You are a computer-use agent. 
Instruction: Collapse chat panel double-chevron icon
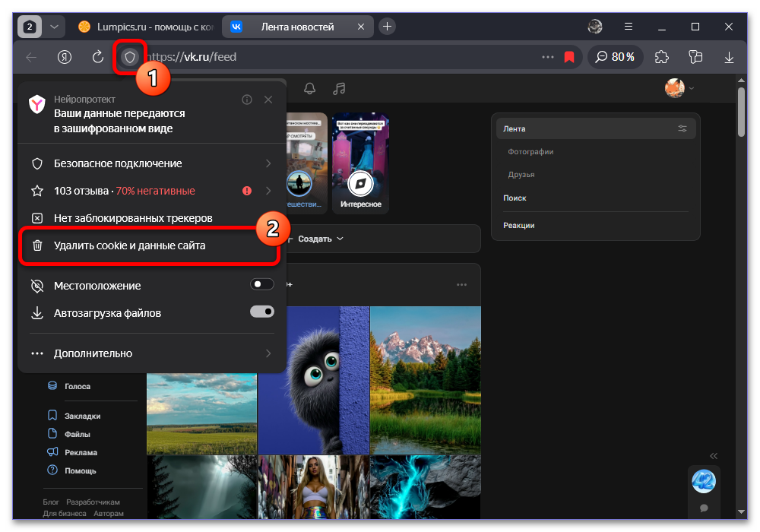click(714, 456)
